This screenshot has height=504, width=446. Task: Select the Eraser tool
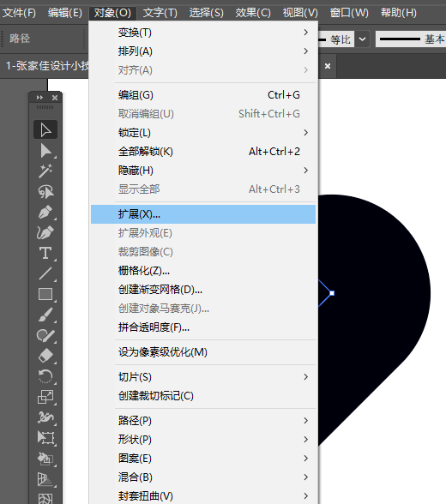click(45, 357)
